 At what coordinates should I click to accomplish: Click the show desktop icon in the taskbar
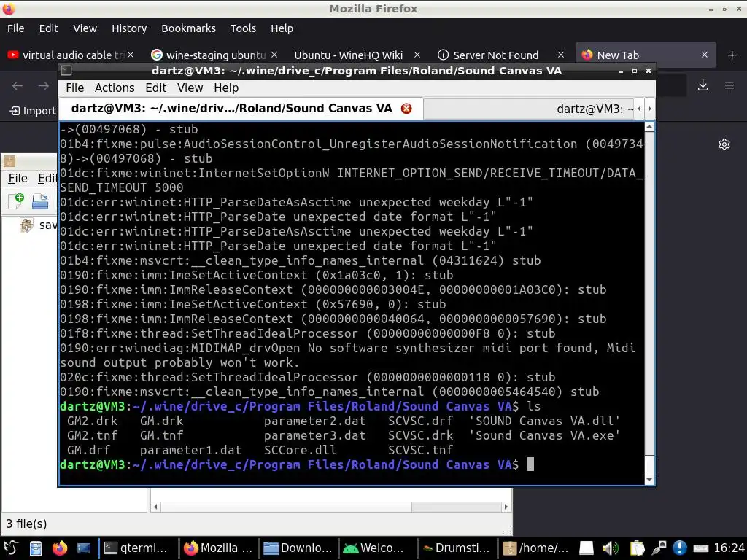coord(84,548)
